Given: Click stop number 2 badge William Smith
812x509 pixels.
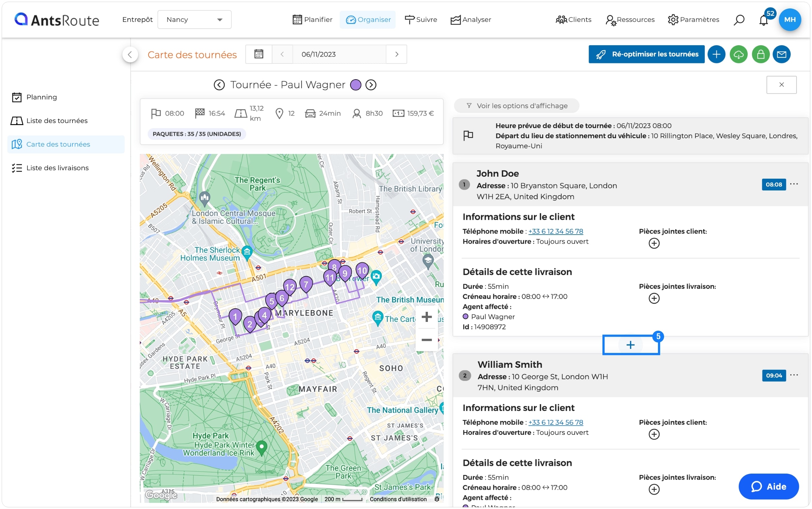Looking at the screenshot, I should click(465, 376).
